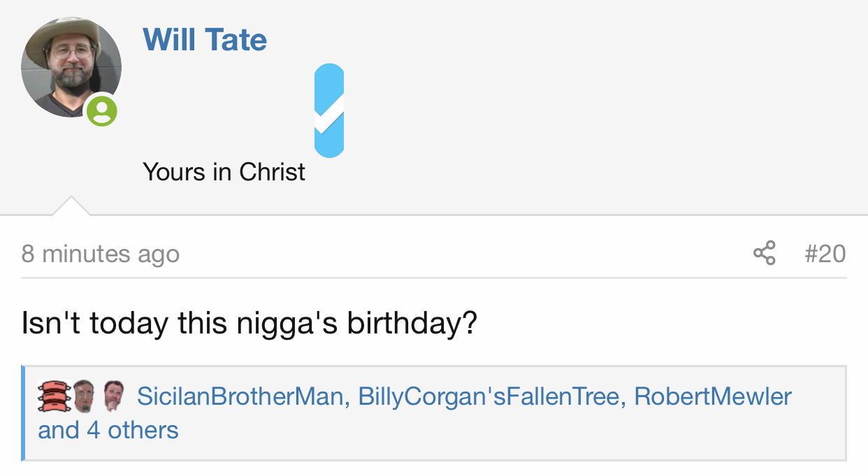Click the blue checkmark verified badge
Screen dimensions: 868x474
click(x=329, y=110)
